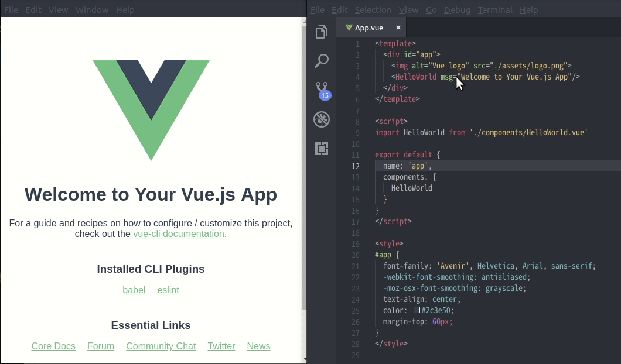Click the HelloWorld msg attribute line
The width and height of the screenshot is (621, 364).
pyautogui.click(x=486, y=77)
